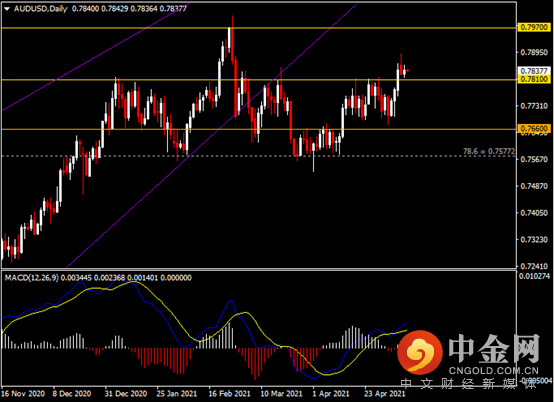554x402 pixels.
Task: Click the CNGOLD red circle logo
Action: tap(420, 353)
